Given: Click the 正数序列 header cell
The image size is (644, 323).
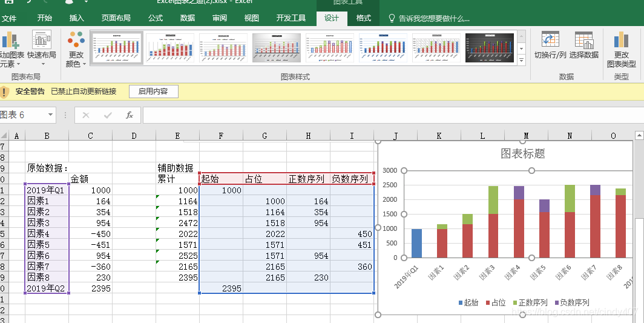Looking at the screenshot, I should coord(308,179).
